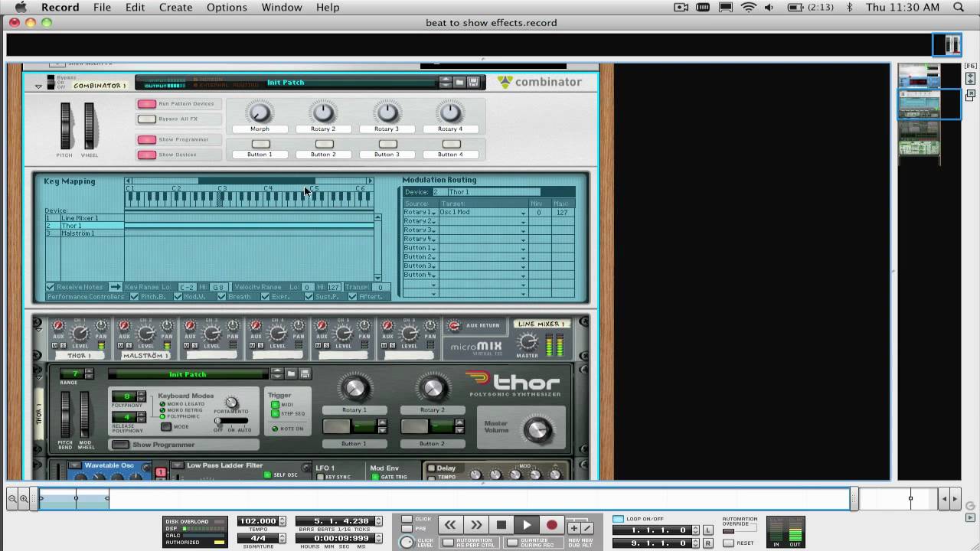Open Wavetable Osc type dropdown in Thor
The image size is (980, 551).
tap(75, 465)
